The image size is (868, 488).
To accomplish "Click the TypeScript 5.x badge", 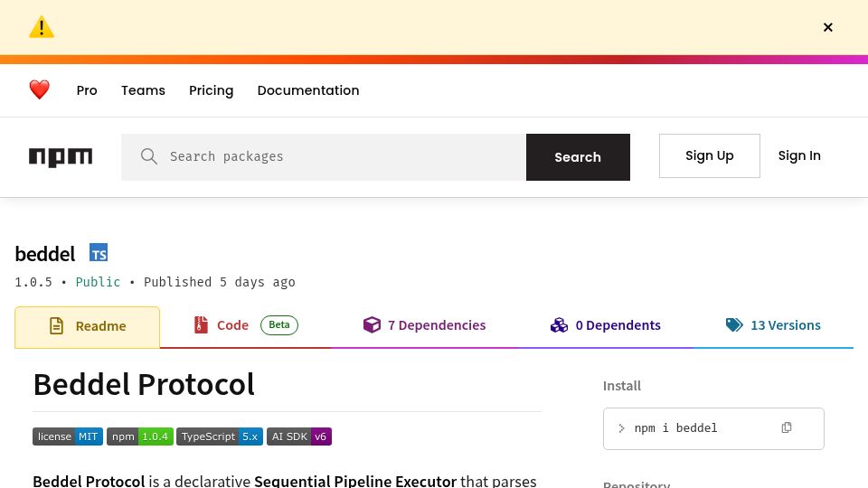I will [219, 436].
